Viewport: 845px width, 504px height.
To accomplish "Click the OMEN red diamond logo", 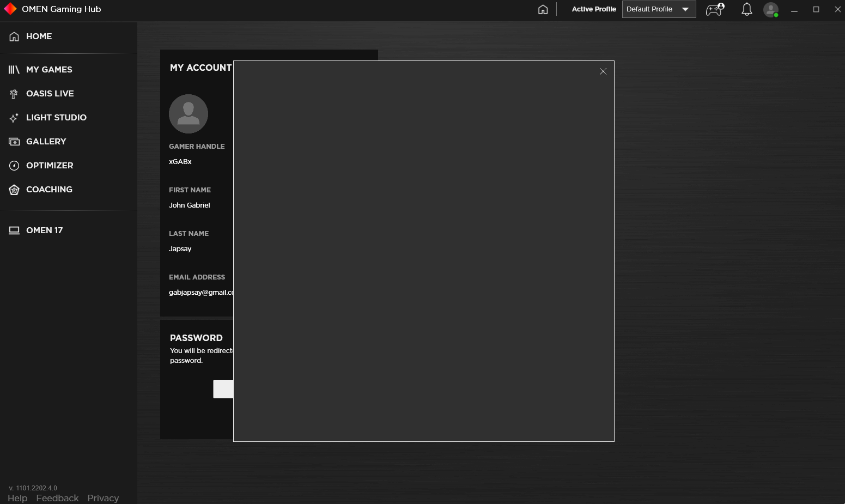I will pos(10,9).
